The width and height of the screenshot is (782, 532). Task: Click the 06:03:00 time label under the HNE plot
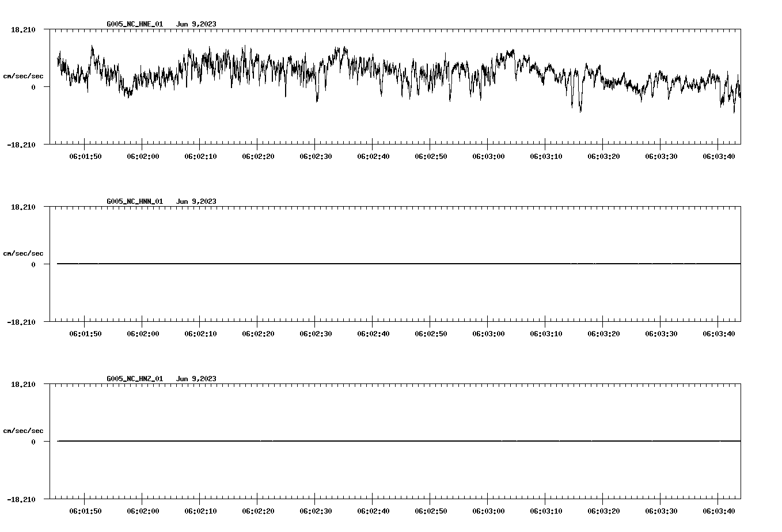(x=488, y=157)
